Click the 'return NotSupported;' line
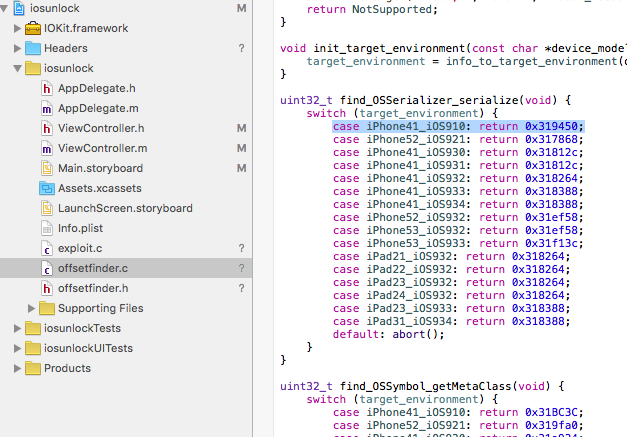Screen dimensions: 627x437 coord(372,9)
